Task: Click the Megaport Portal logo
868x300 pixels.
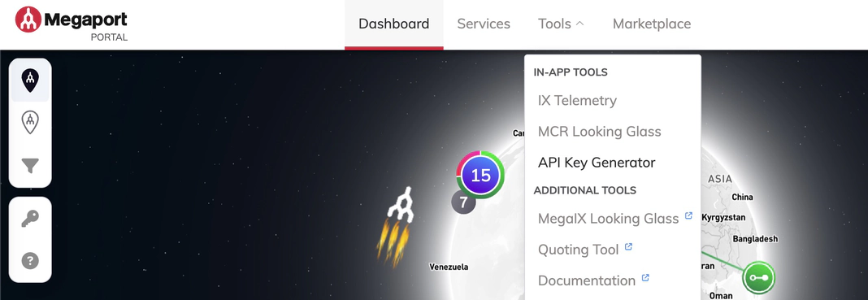Action: point(72,24)
